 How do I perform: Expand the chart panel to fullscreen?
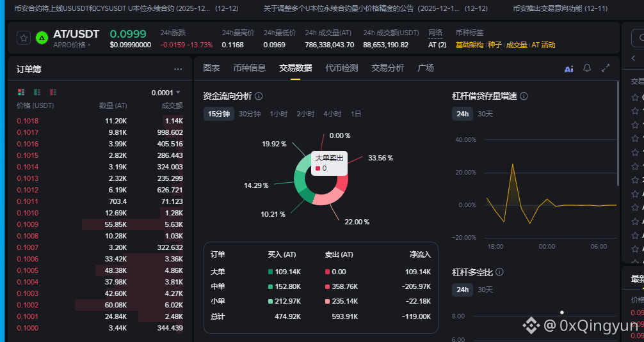(606, 68)
